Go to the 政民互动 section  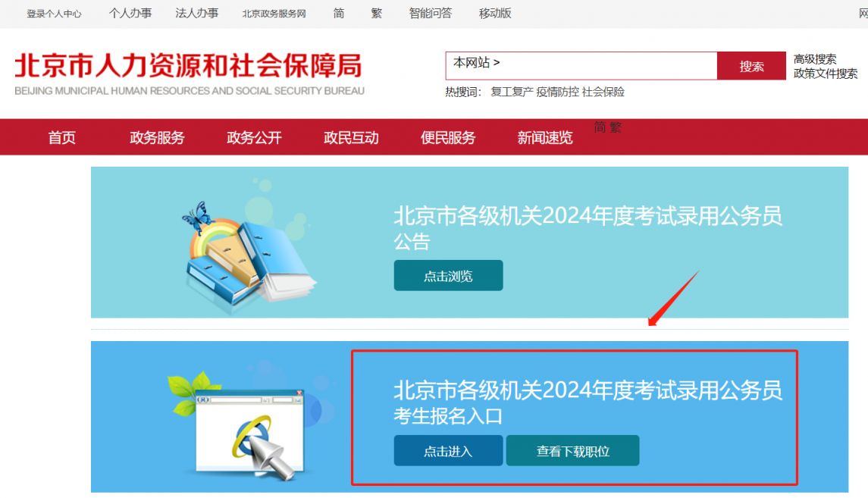tap(351, 137)
